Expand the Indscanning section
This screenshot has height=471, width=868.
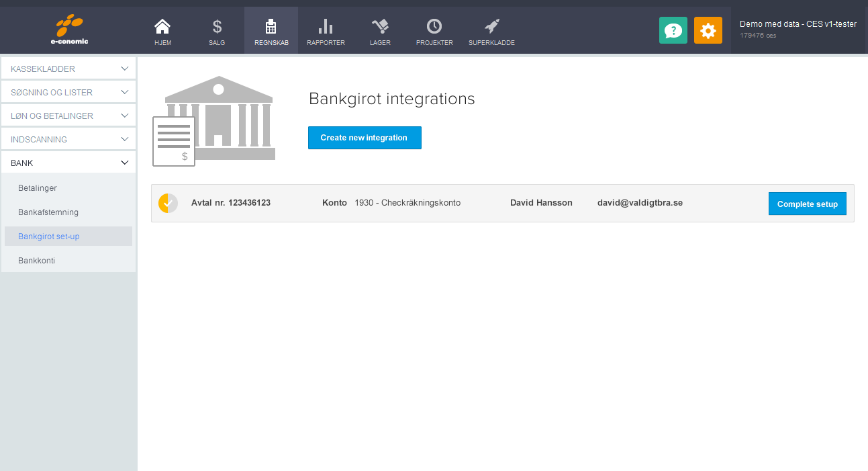tap(68, 139)
